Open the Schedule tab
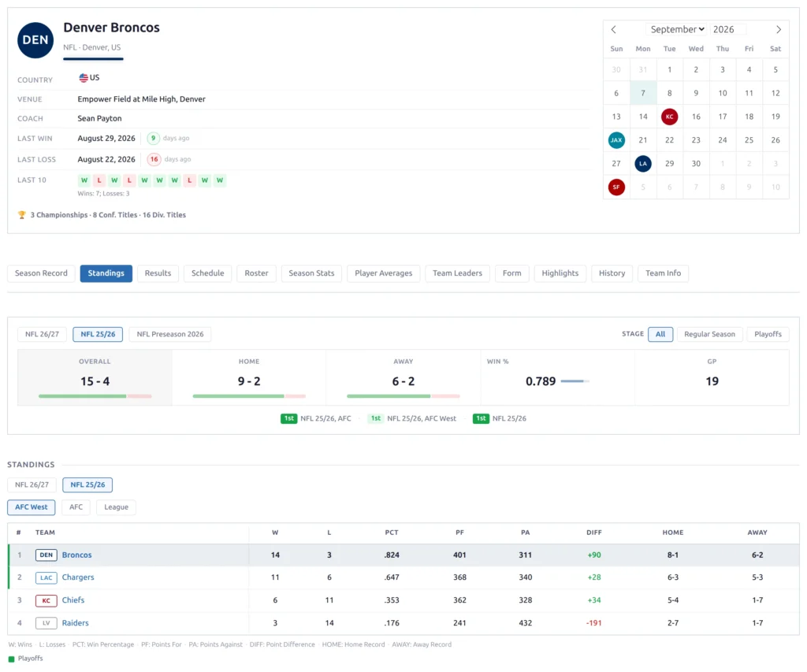The image size is (807, 672). [x=208, y=273]
